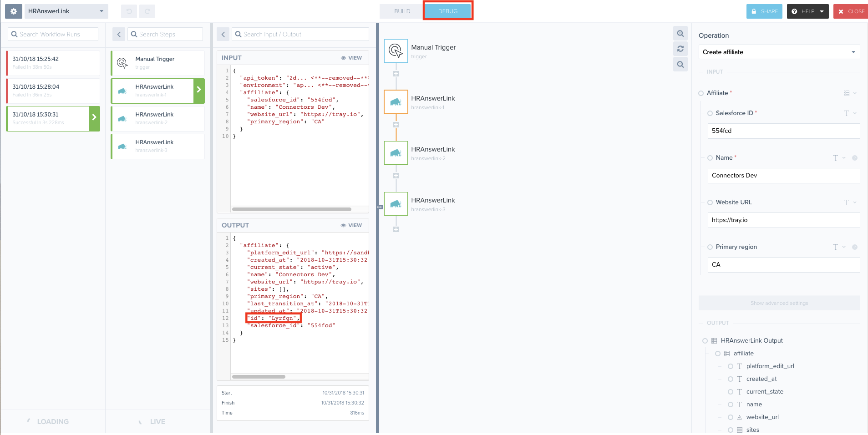Viewport: 868px width, 435px height.
Task: Click the SHARE button
Action: click(764, 11)
